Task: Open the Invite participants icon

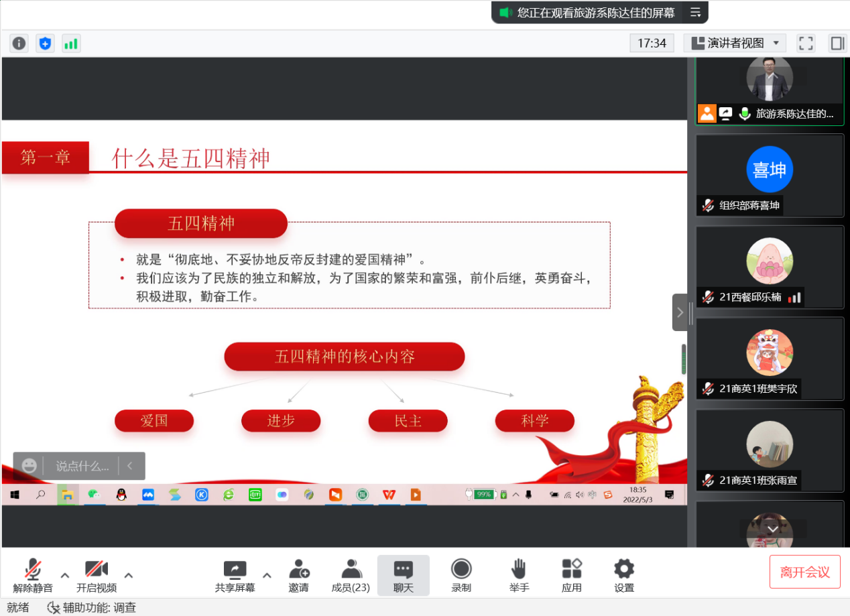Action: coord(299,576)
